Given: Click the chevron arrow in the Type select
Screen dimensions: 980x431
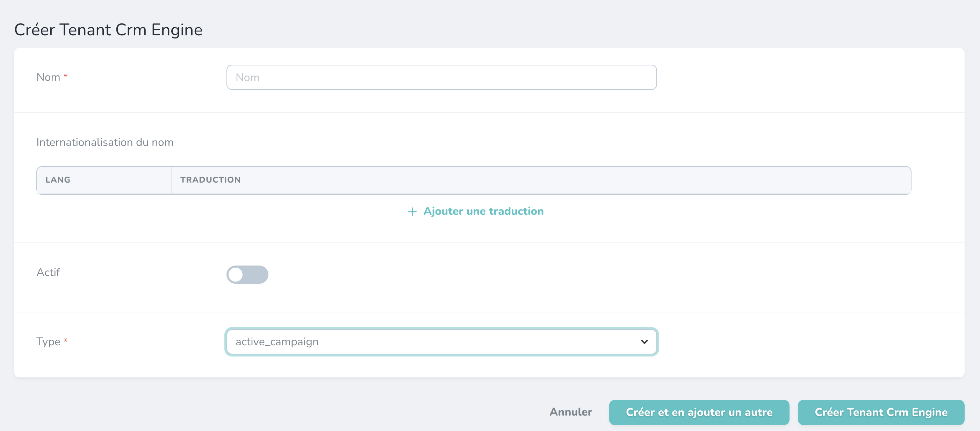Looking at the screenshot, I should 644,341.
